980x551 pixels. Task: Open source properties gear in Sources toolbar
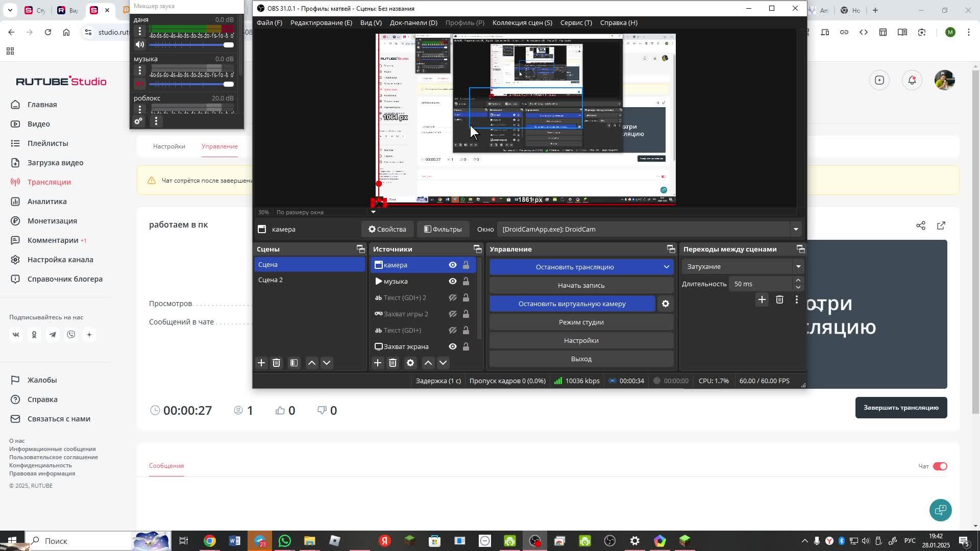click(410, 363)
